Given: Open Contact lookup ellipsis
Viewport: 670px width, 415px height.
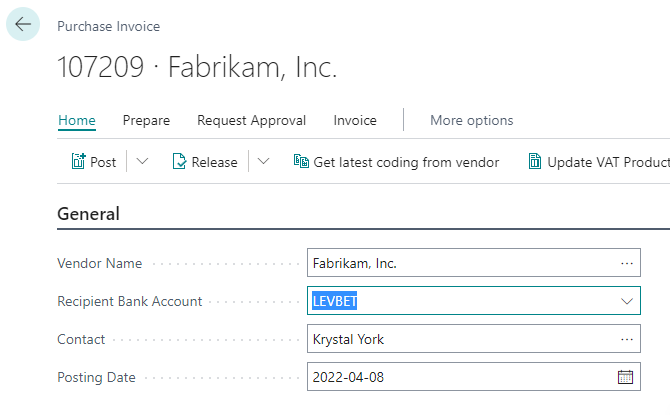Looking at the screenshot, I should pos(627,339).
